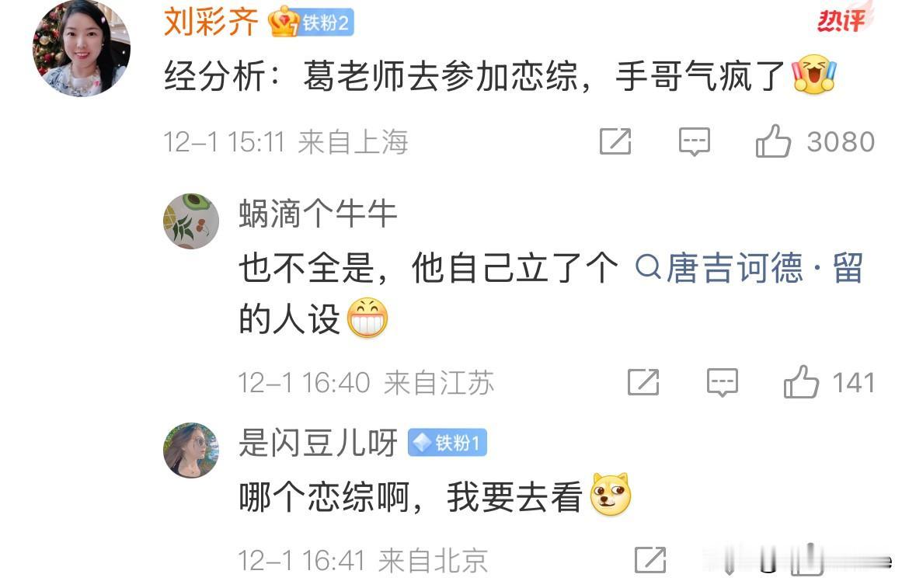Reply to 刘彩齐's comment via speech bubble
The width and height of the screenshot is (909, 588).
point(694,141)
